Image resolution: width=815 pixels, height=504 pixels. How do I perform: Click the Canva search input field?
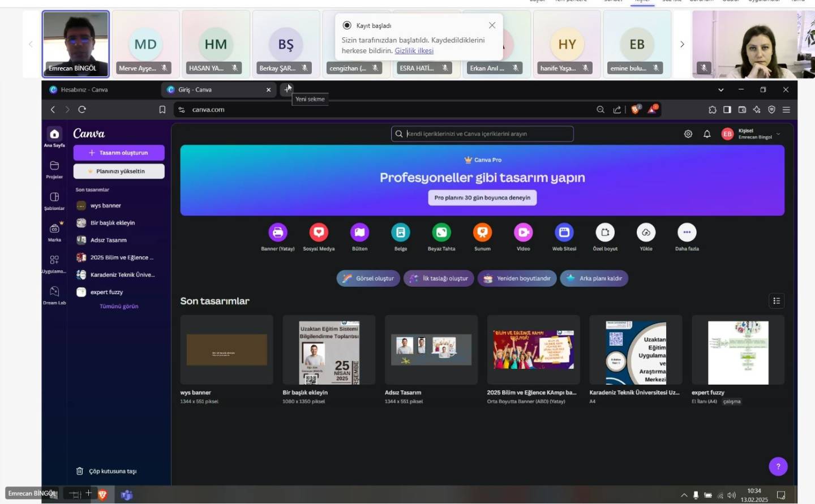point(482,134)
